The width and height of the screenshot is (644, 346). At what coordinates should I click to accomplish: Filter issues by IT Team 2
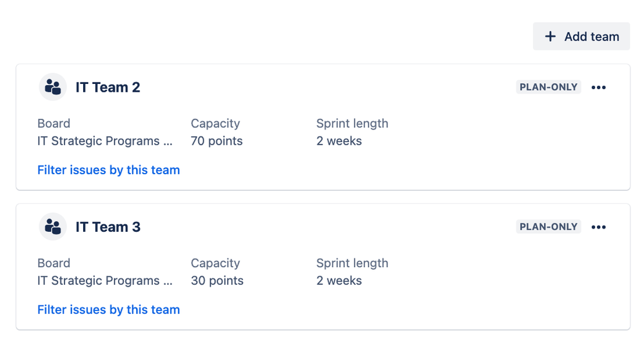click(108, 170)
